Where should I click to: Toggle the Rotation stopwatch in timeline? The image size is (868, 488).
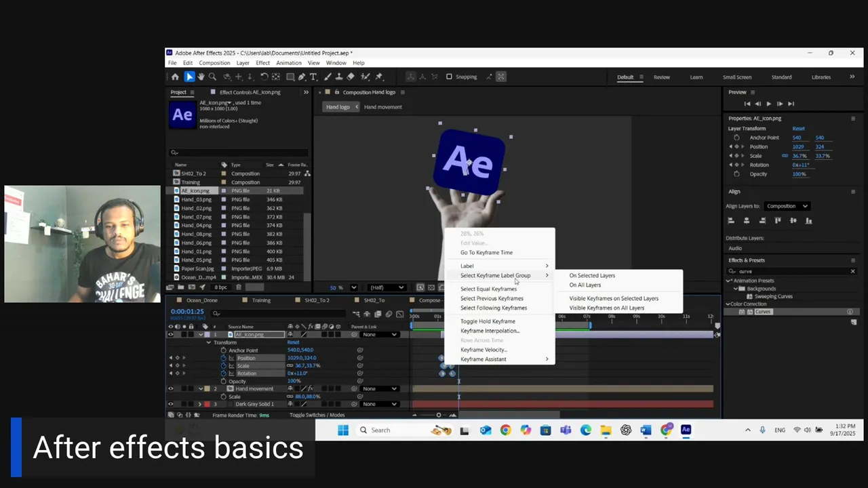224,373
